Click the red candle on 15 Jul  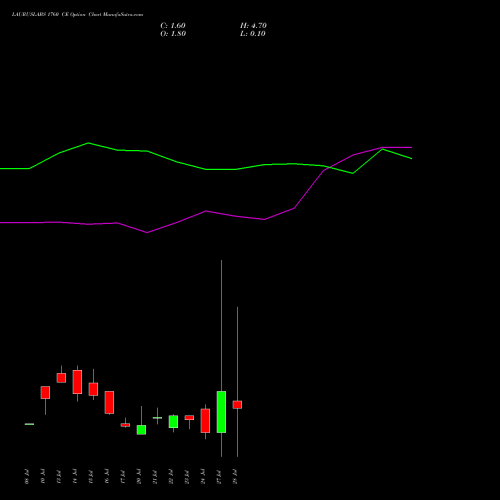tap(93, 389)
